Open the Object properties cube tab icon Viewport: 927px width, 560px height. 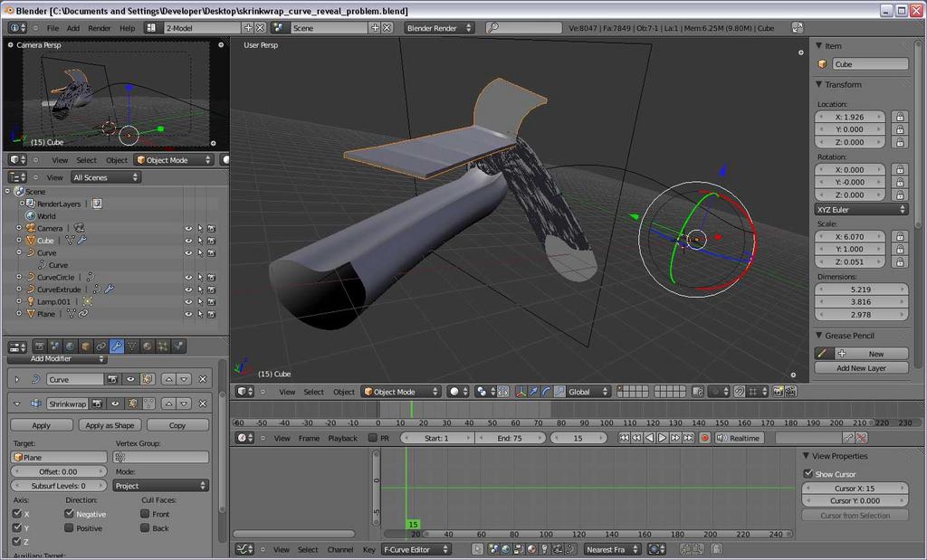point(86,346)
